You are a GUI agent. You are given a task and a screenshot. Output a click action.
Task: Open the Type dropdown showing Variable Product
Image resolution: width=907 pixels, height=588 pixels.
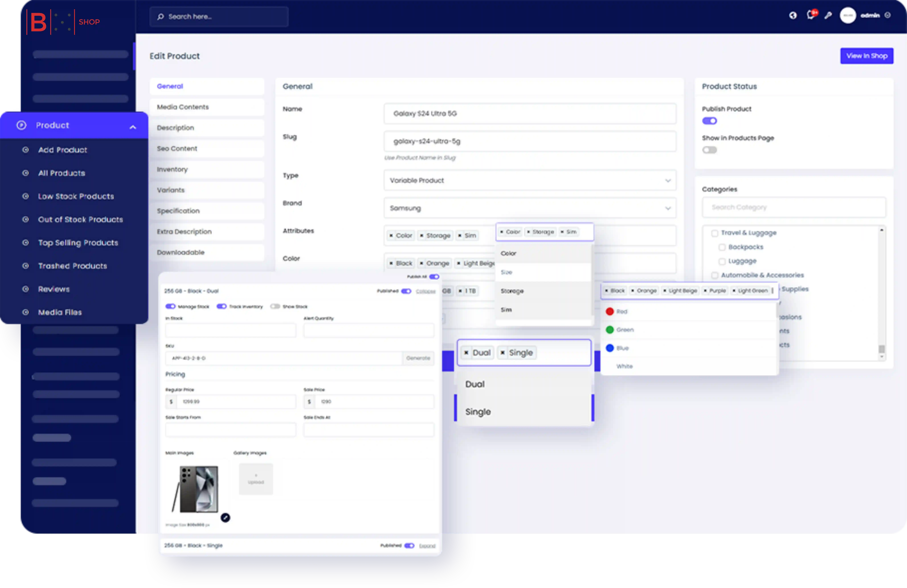point(530,180)
